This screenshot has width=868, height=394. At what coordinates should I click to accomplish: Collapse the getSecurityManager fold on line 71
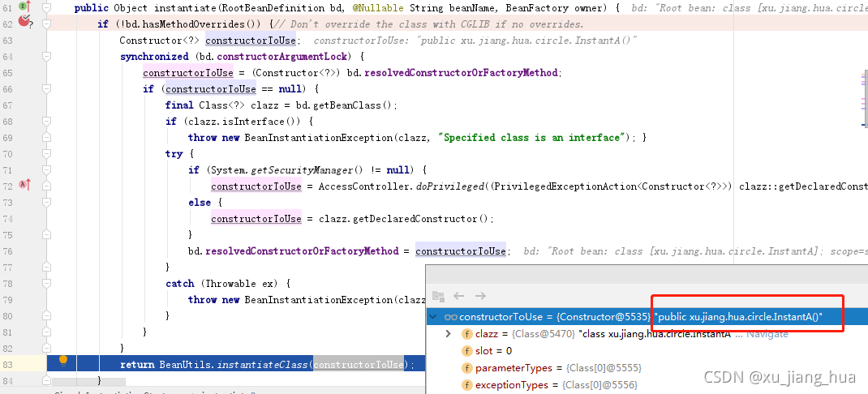click(46, 170)
